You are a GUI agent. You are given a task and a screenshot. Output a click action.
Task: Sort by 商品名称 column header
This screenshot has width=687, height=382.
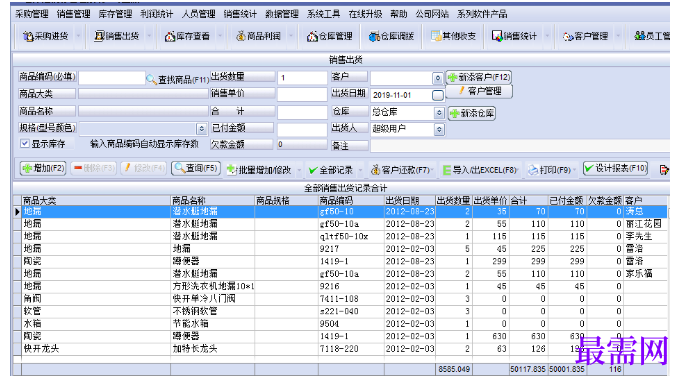tap(212, 200)
